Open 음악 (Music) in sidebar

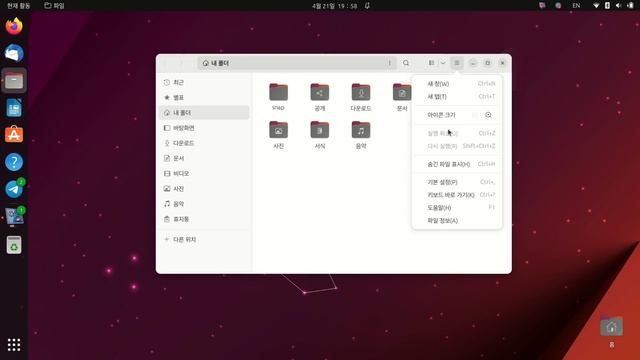(204, 204)
